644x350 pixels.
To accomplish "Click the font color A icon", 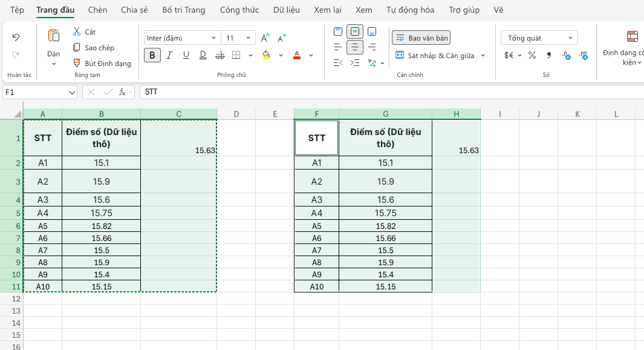I will point(297,55).
